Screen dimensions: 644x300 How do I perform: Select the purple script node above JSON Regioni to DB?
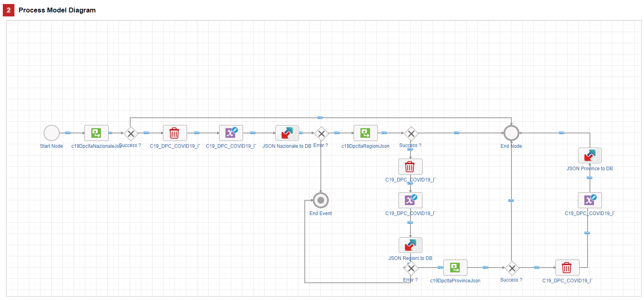click(410, 200)
